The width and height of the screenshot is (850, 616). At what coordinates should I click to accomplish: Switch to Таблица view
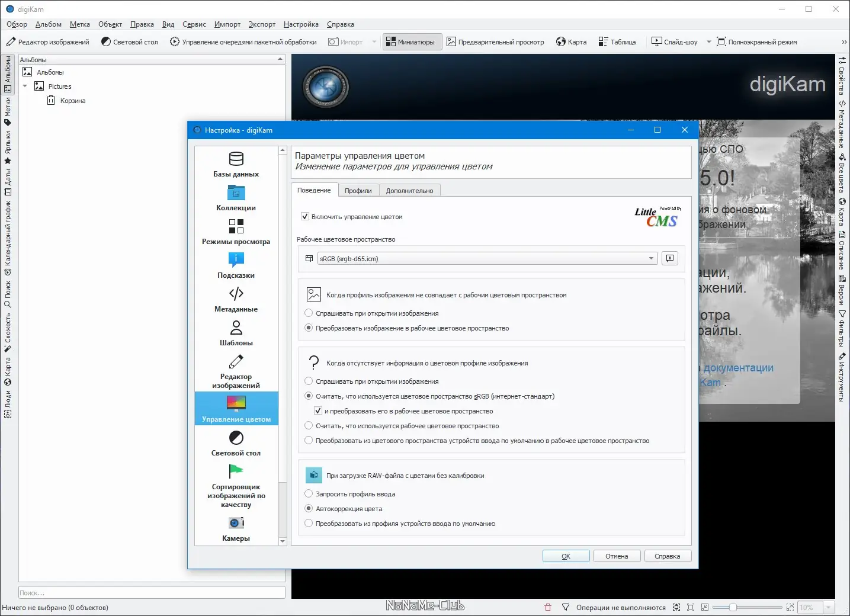click(617, 42)
